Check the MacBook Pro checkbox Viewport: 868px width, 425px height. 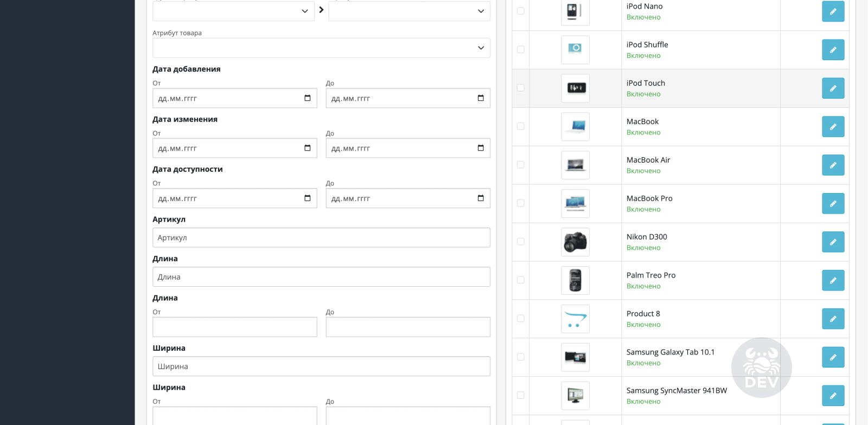(521, 203)
